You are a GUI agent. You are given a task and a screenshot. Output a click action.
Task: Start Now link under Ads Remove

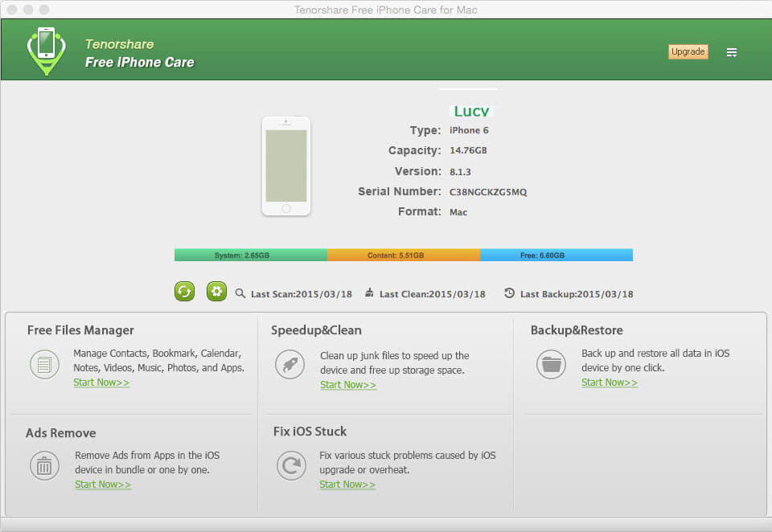point(103,485)
